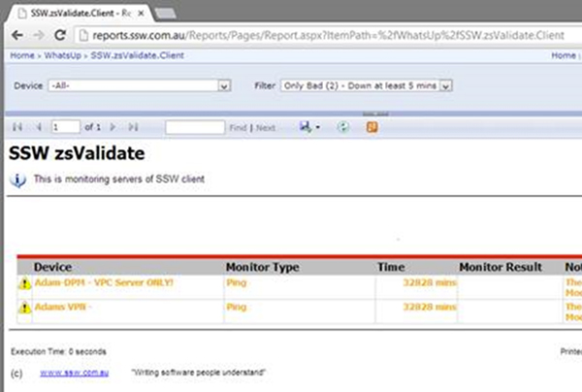Screen dimensions: 582x392
Task: Jump to last report page
Action: (x=133, y=127)
